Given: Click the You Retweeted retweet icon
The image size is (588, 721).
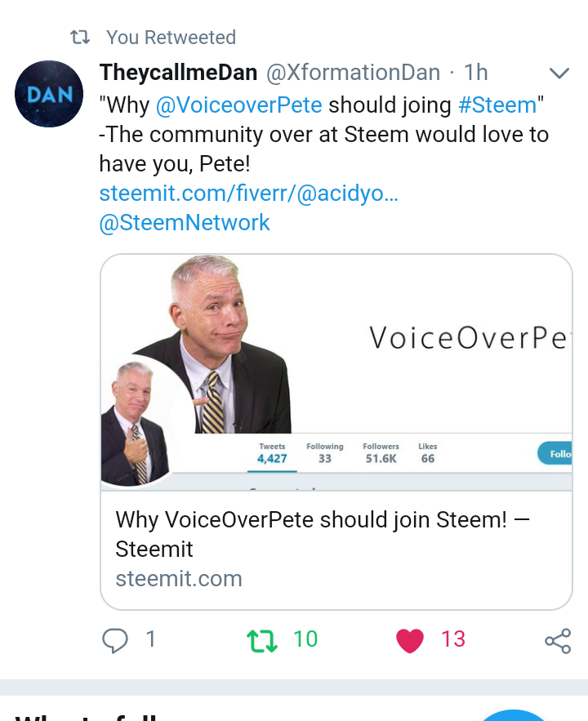Looking at the screenshot, I should coord(80,38).
